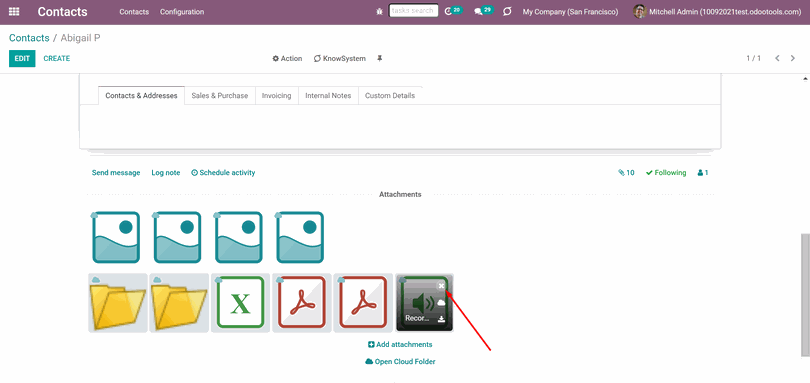Open the last image attachment in the top row
Image resolution: width=810 pixels, height=383 pixels.
300,237
